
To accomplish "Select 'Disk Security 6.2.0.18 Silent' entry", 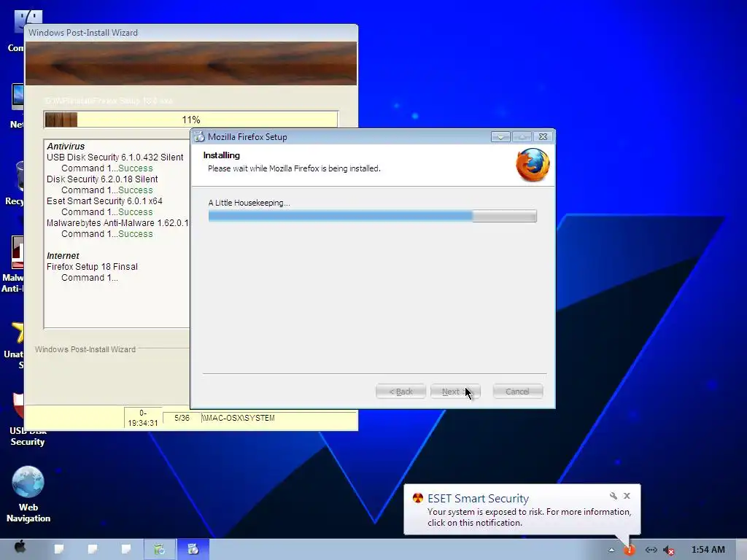I will point(102,179).
